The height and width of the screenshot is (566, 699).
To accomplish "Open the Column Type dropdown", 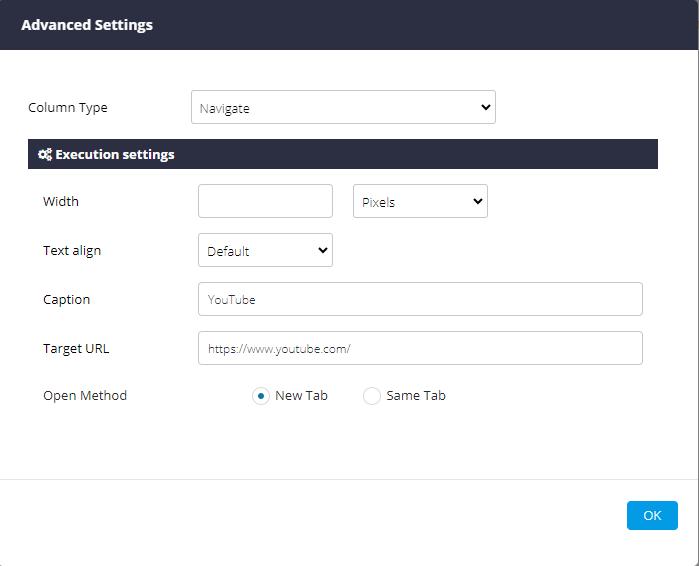I will [x=343, y=107].
